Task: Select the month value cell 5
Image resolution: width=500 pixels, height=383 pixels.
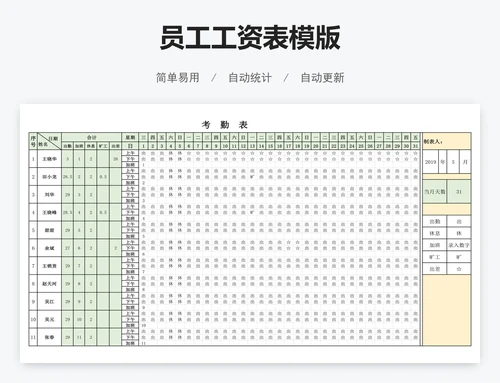Action: coord(453,162)
